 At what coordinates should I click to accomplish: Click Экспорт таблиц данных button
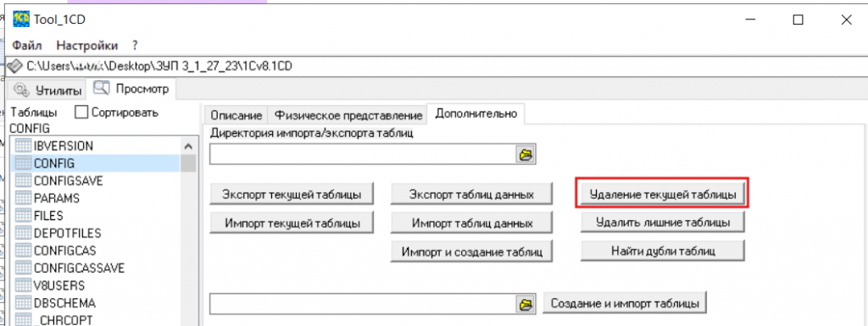pyautogui.click(x=471, y=195)
